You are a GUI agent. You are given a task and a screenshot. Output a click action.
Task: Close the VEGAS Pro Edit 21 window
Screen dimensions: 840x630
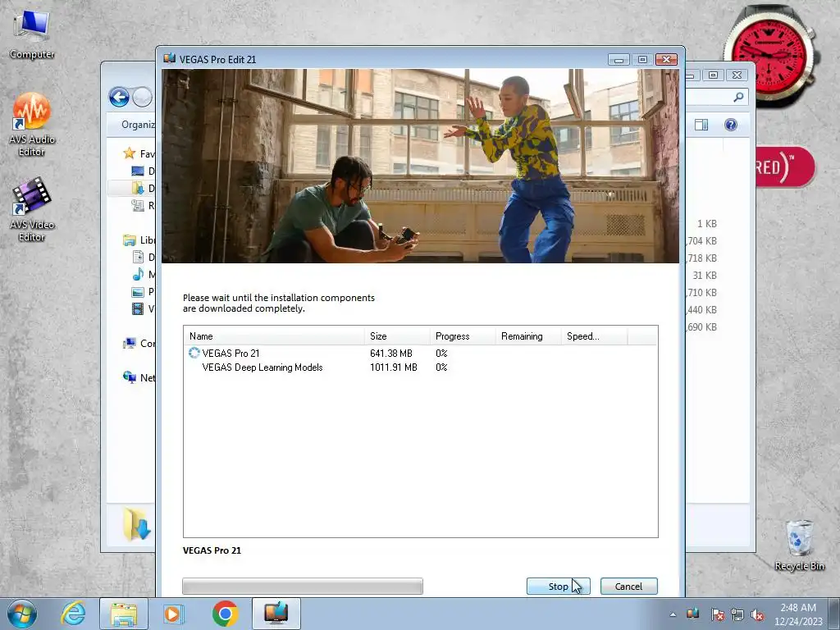(666, 59)
